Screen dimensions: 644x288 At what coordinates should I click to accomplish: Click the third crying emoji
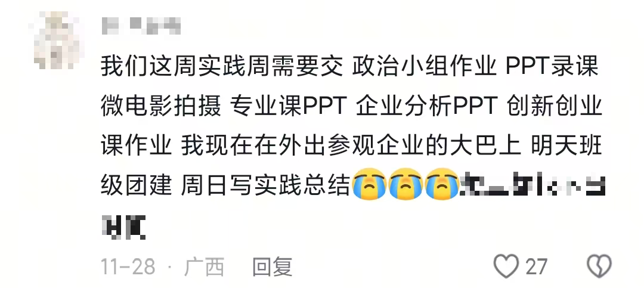pyautogui.click(x=441, y=184)
